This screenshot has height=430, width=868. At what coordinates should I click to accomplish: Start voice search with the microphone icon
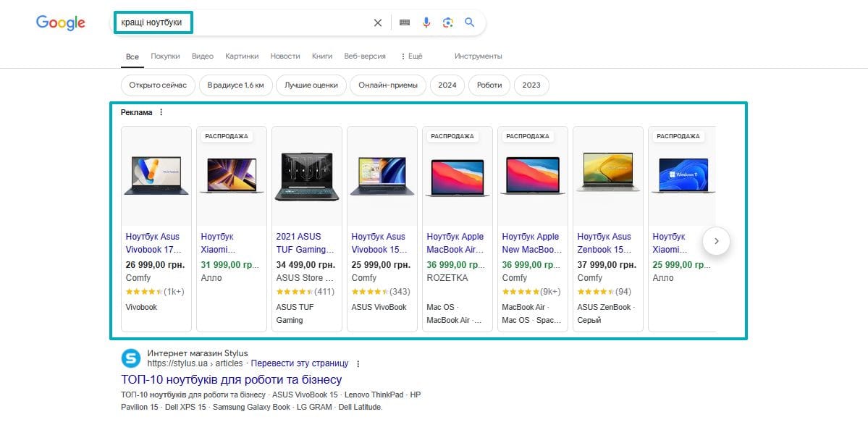point(426,22)
